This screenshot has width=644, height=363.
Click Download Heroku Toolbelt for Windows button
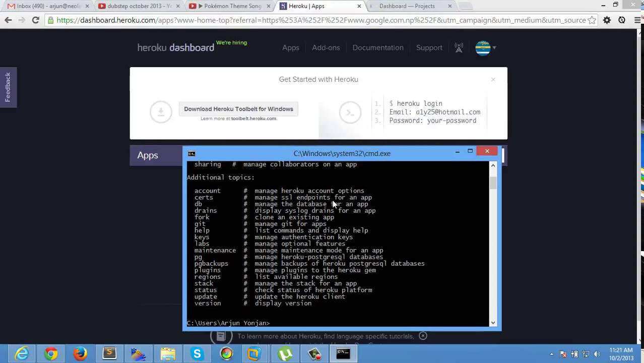pyautogui.click(x=238, y=109)
